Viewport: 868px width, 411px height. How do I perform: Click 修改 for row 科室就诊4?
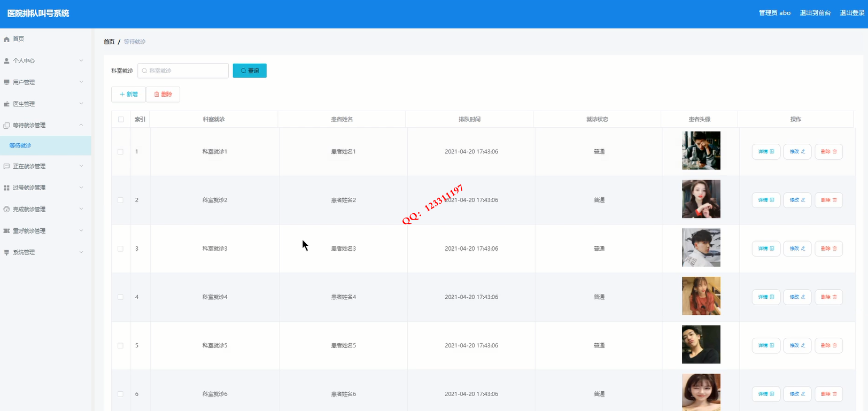click(x=797, y=297)
